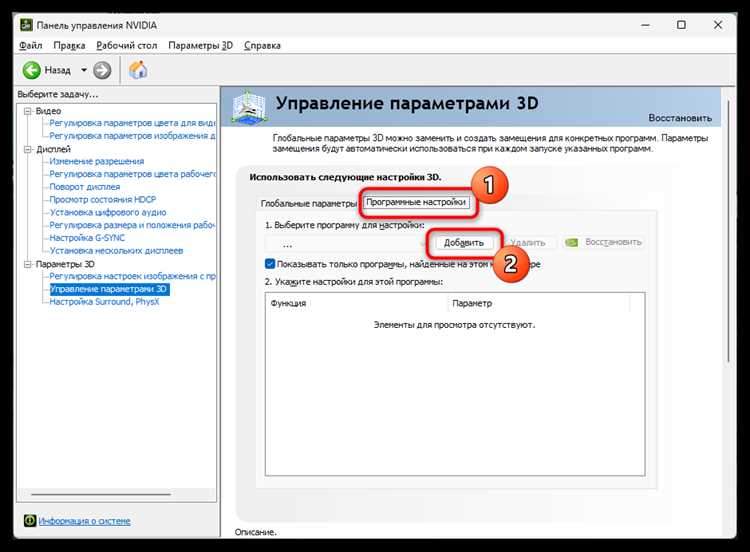Viewport: 750px width, 552px height.
Task: Select Настройка Surround, PhysX
Action: (104, 302)
